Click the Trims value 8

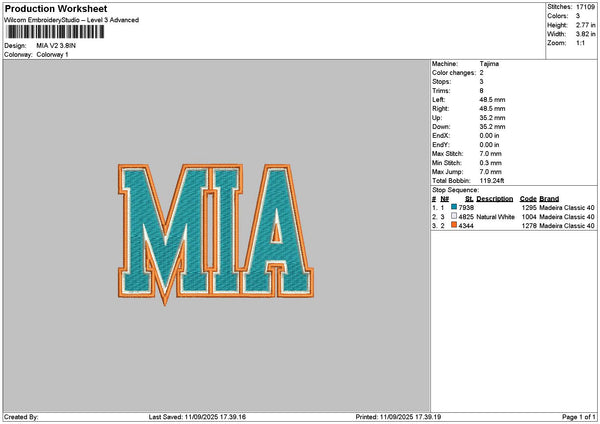(x=481, y=91)
